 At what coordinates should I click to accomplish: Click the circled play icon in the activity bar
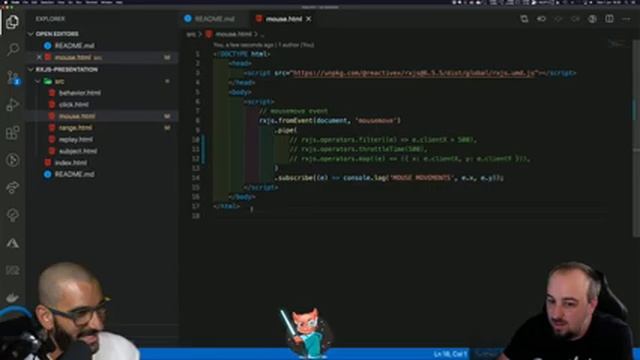[13, 160]
